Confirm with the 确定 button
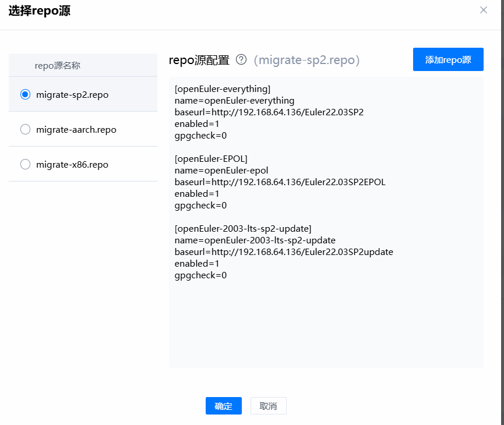Viewport: 504px width, 425px height. pos(223,406)
